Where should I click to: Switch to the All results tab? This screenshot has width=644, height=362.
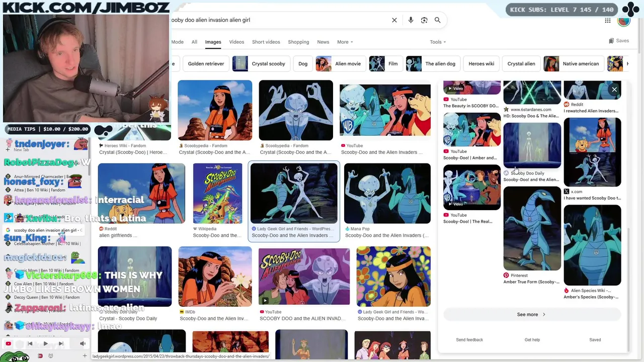point(194,42)
